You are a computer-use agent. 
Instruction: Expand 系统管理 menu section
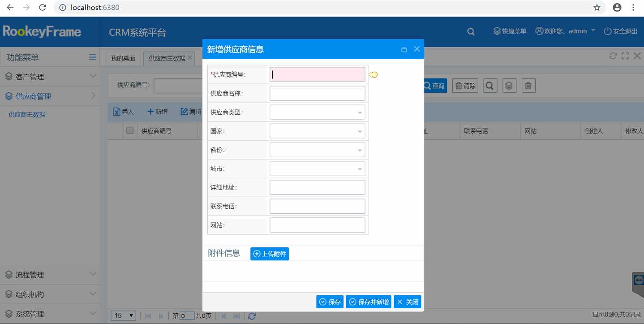click(x=50, y=314)
